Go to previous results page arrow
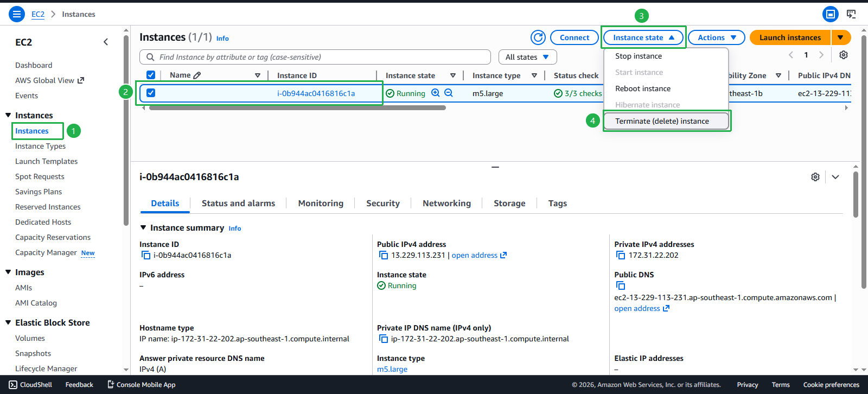 pyautogui.click(x=791, y=55)
